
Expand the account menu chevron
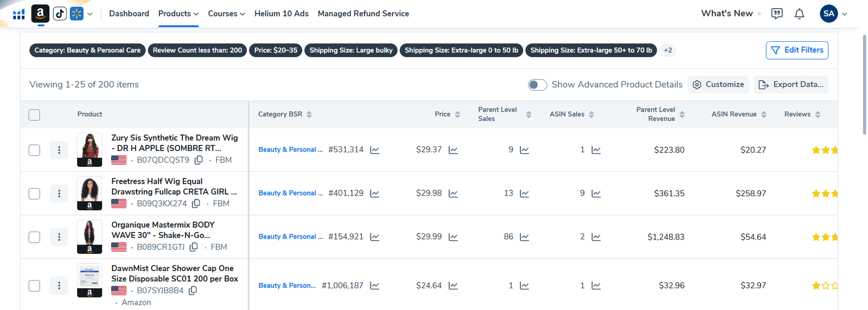click(845, 14)
